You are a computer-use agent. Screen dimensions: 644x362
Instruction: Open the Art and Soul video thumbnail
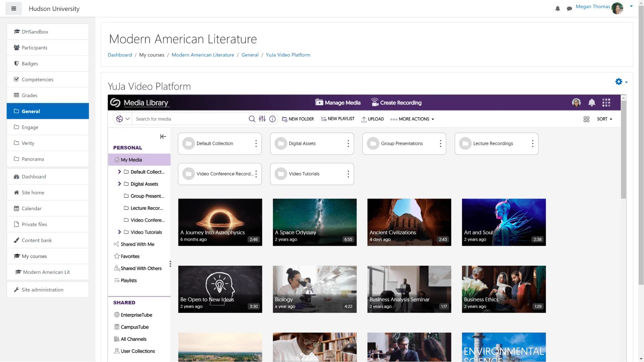(504, 222)
